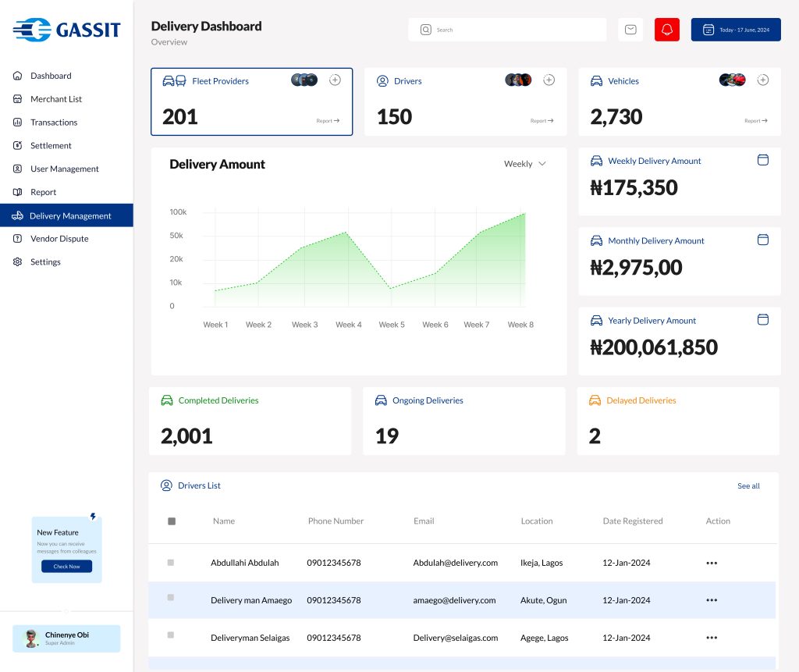Open Vendor Dispute from the sidebar
Viewport: 799px width, 672px height.
[59, 239]
